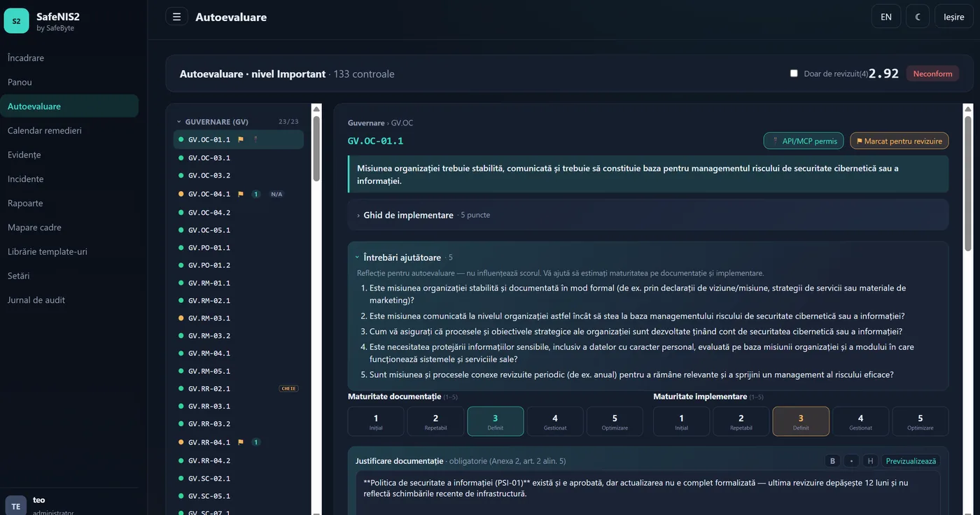Select control GV.OC-04.2 in the list
Image resolution: width=980 pixels, height=515 pixels.
click(x=239, y=212)
